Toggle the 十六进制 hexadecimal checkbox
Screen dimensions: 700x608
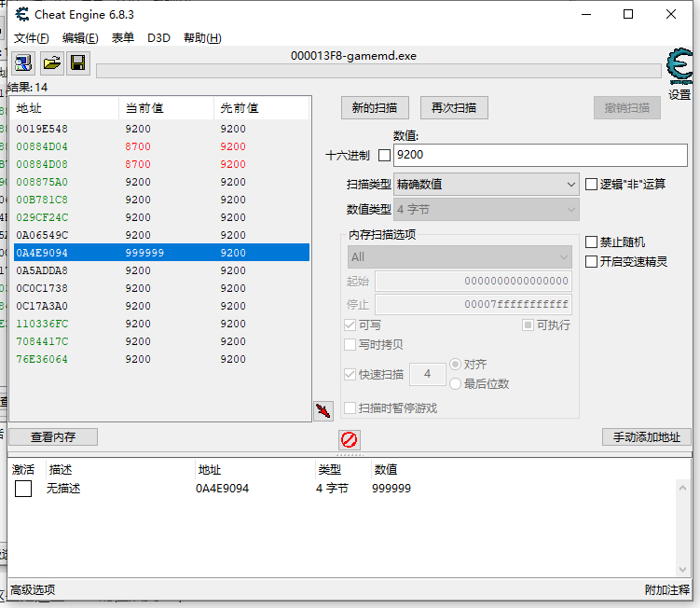pyautogui.click(x=384, y=155)
